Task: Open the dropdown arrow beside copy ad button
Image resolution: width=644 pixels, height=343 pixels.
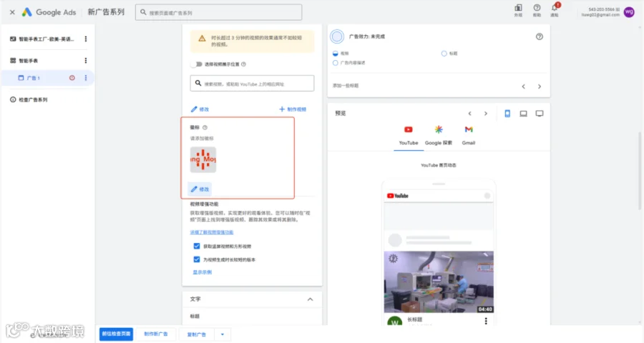Action: (x=223, y=334)
